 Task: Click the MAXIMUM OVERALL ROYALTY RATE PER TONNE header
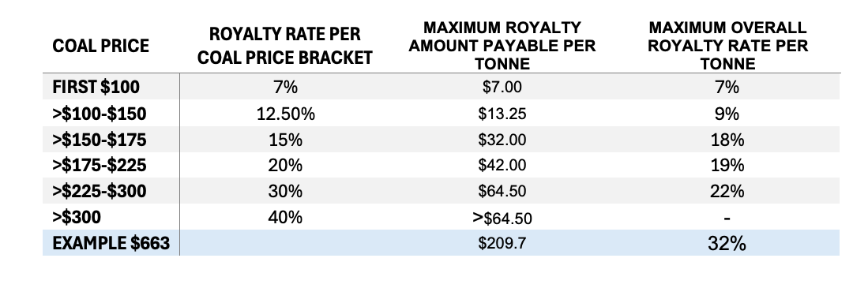727,45
